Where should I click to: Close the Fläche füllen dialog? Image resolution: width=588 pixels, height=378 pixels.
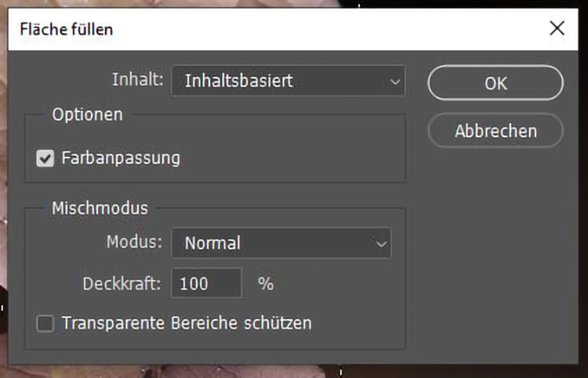(x=557, y=29)
